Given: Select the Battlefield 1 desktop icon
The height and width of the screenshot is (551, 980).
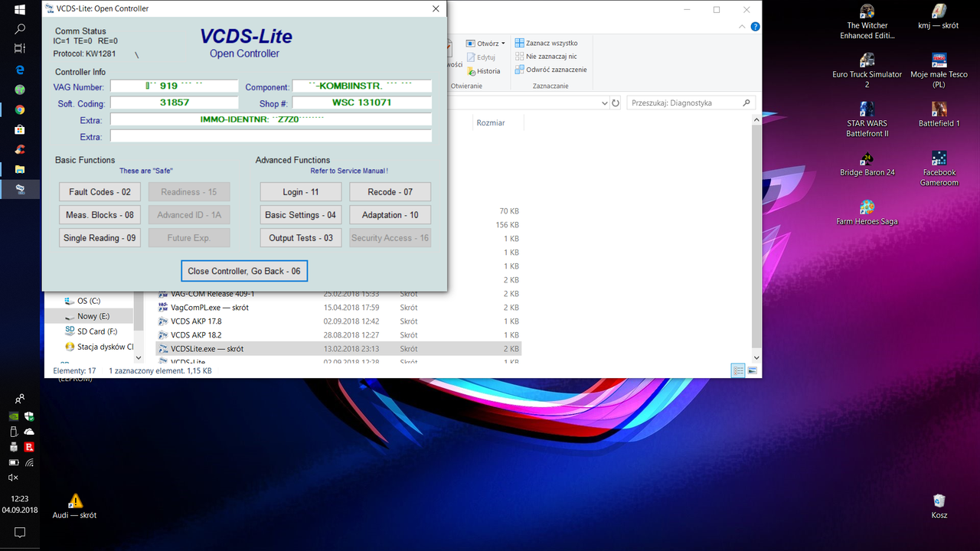Looking at the screenshot, I should [939, 114].
